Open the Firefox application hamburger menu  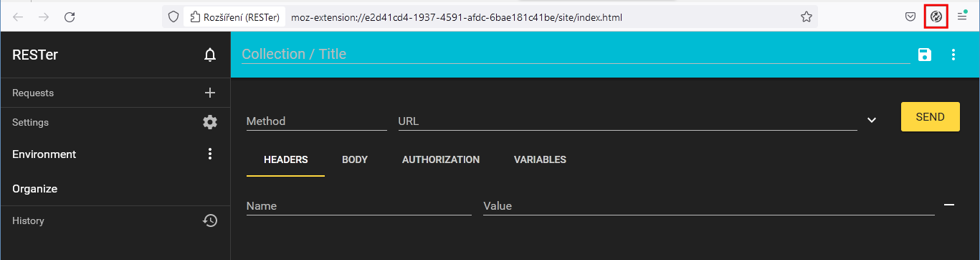coord(962,17)
